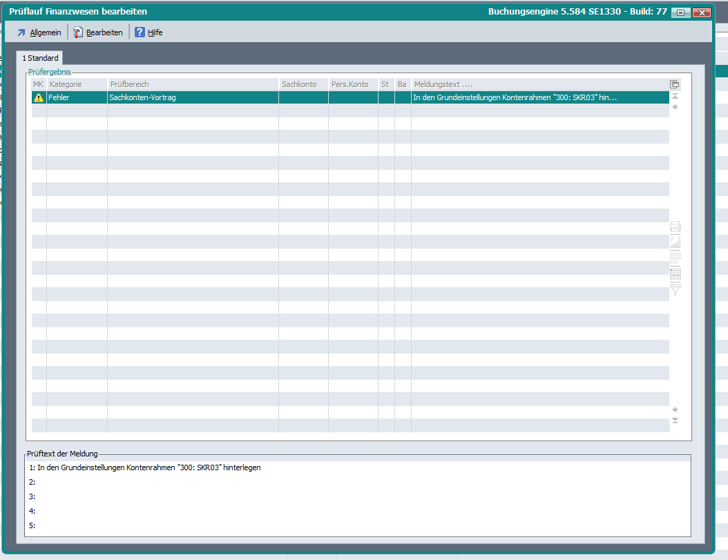The width and height of the screenshot is (728, 560).
Task: Click the printer icon beside the result list
Action: click(675, 227)
